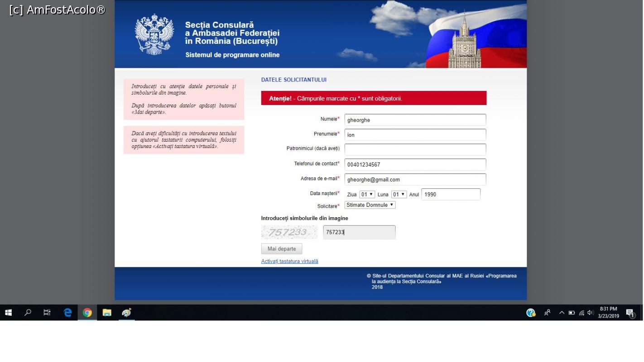The height and width of the screenshot is (362, 644).
Task: Click the volume speaker tray icon
Action: click(590, 313)
